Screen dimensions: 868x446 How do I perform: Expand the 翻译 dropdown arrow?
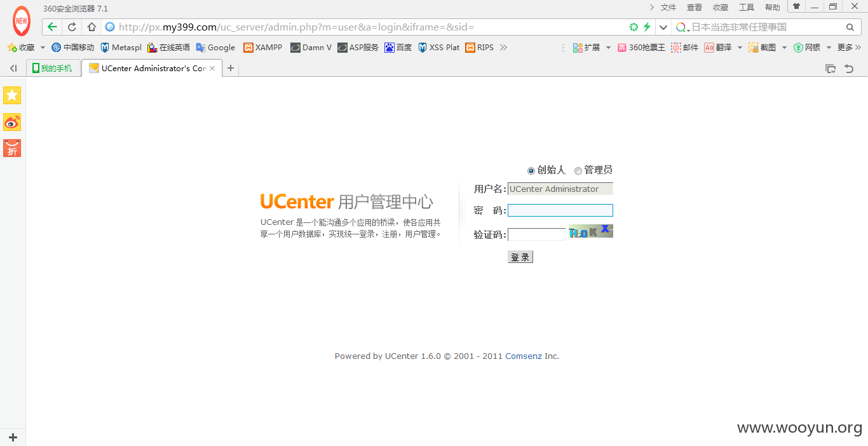tap(740, 48)
